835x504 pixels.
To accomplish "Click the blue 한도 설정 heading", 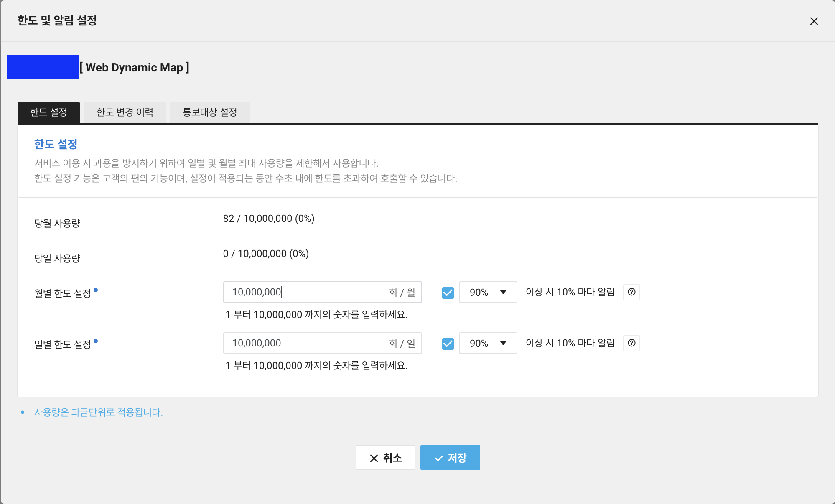I will (x=56, y=144).
